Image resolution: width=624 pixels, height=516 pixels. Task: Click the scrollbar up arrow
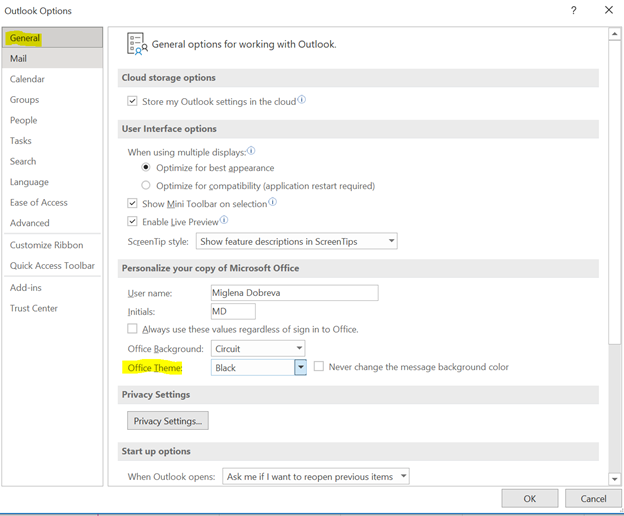tap(614, 34)
